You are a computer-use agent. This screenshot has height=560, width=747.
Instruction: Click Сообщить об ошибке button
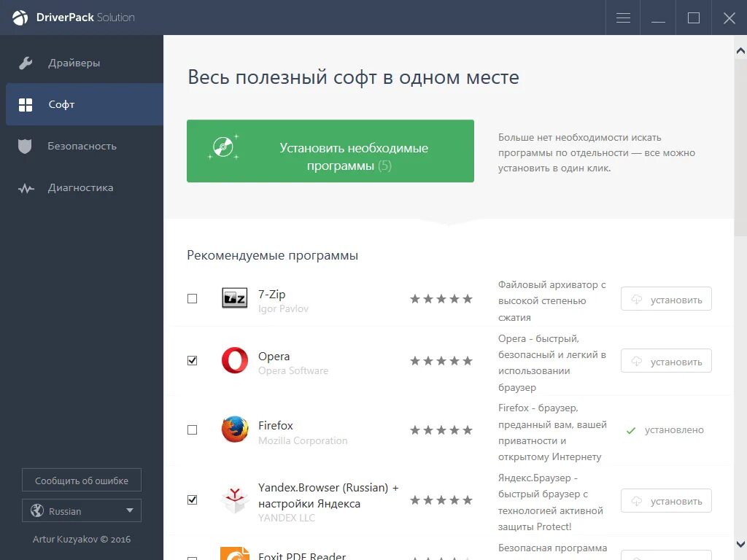click(82, 480)
